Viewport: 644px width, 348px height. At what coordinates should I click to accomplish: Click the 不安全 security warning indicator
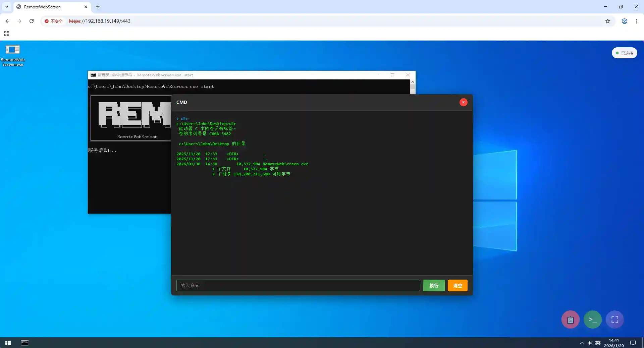pyautogui.click(x=54, y=21)
